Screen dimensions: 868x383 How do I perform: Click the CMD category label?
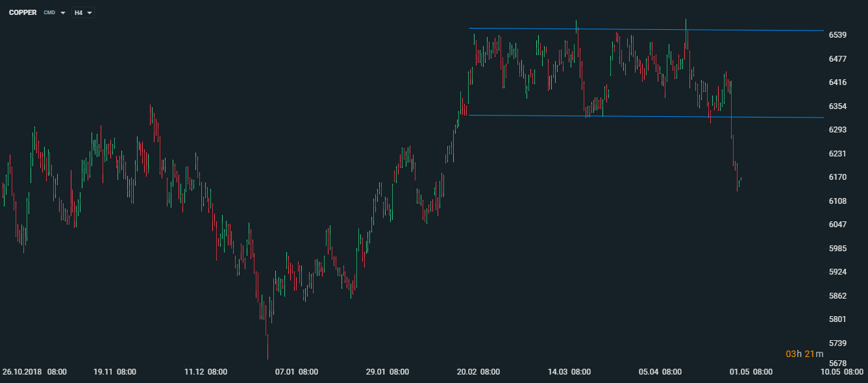point(49,13)
